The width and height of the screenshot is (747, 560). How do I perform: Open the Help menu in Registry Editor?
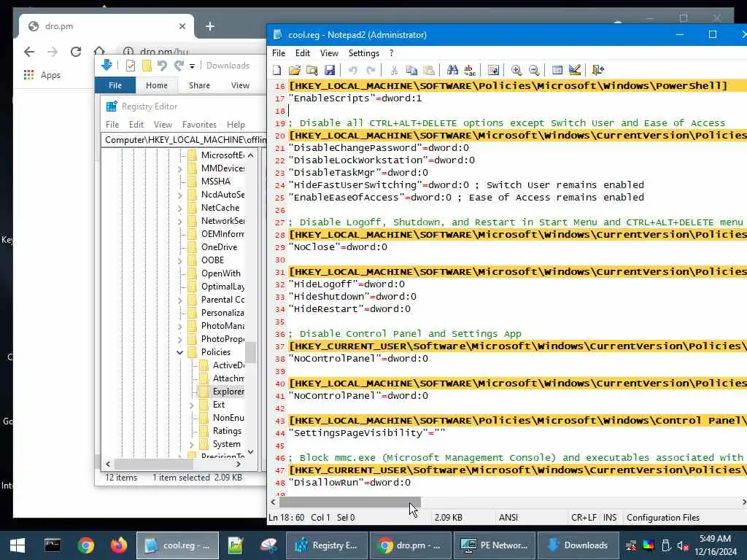236,124
